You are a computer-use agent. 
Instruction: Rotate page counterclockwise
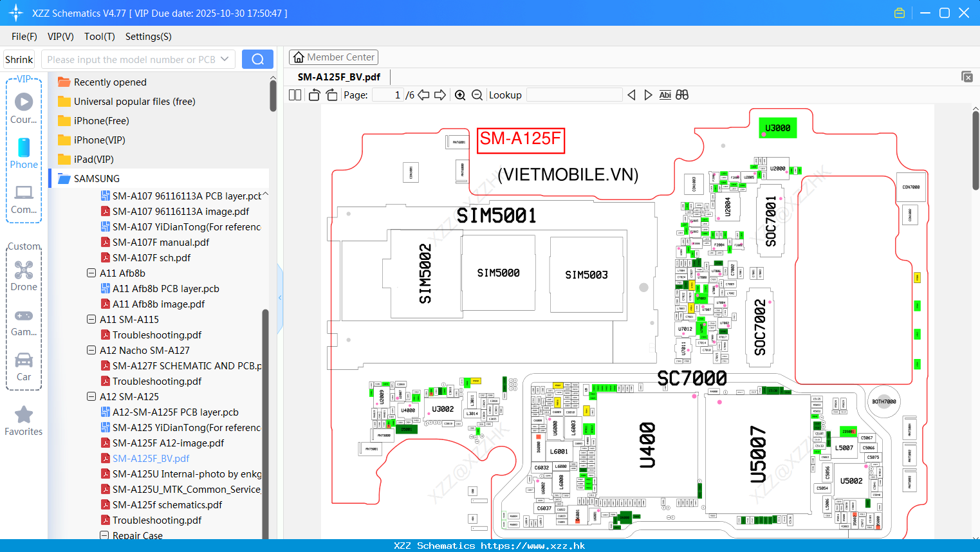[x=314, y=95]
